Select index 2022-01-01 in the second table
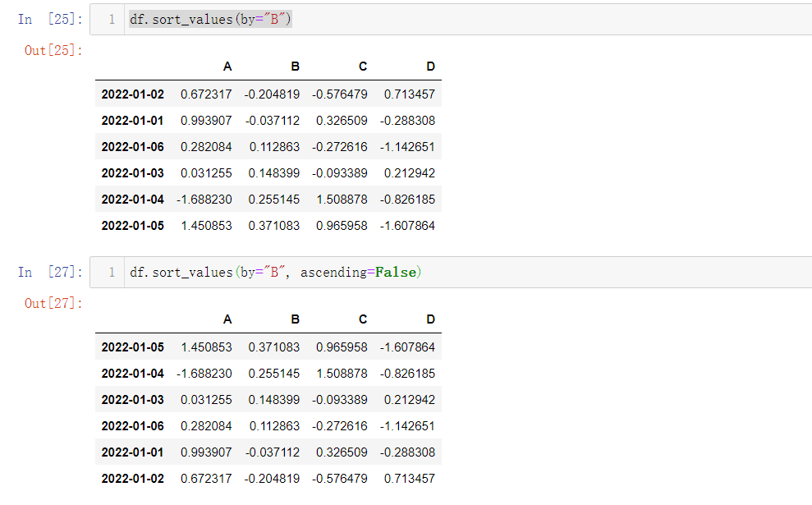The height and width of the screenshot is (505, 812). coord(132,452)
